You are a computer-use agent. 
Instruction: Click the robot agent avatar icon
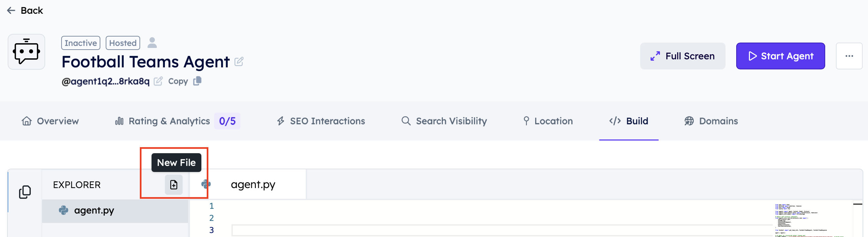[26, 52]
